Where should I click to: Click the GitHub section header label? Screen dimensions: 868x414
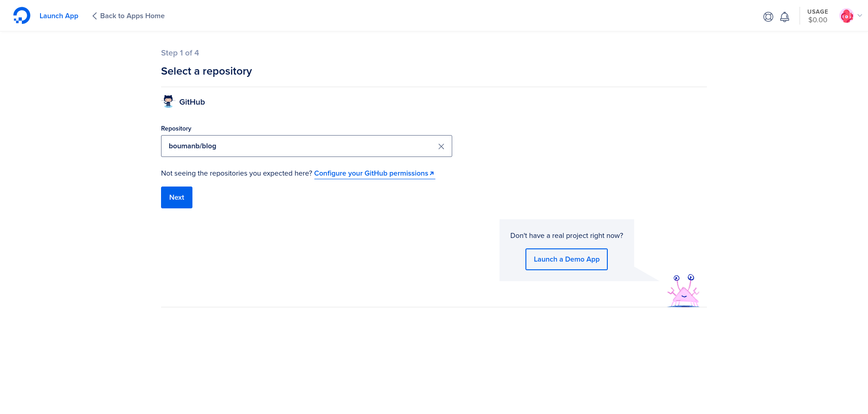click(x=192, y=101)
